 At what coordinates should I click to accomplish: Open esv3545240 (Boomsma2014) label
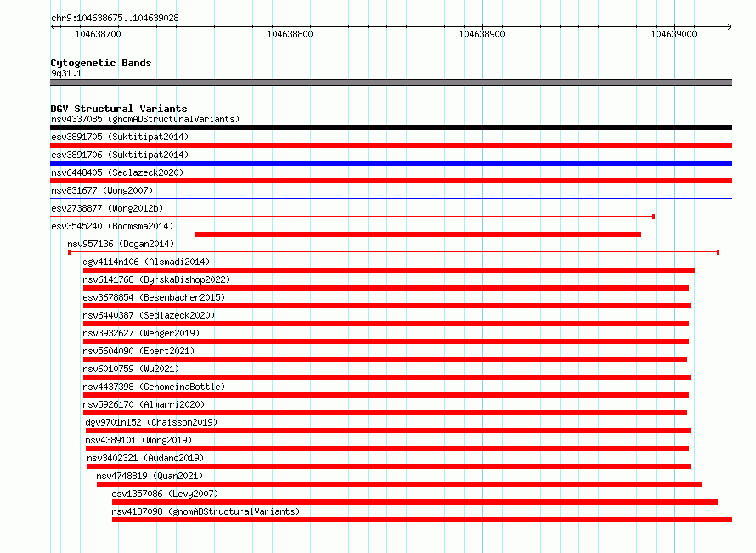tap(112, 226)
